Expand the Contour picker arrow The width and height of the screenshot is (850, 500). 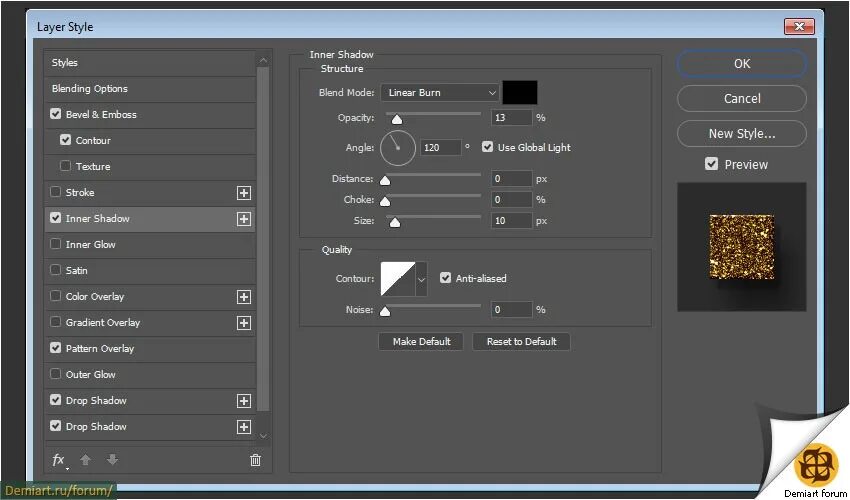(x=421, y=279)
